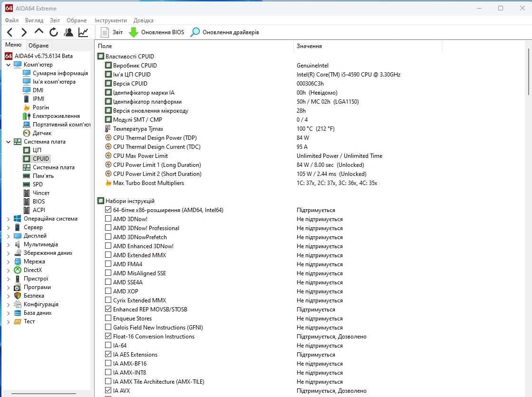Toggle the Cyrix Extended MMX checkbox
The image size is (532, 397).
[108, 300]
